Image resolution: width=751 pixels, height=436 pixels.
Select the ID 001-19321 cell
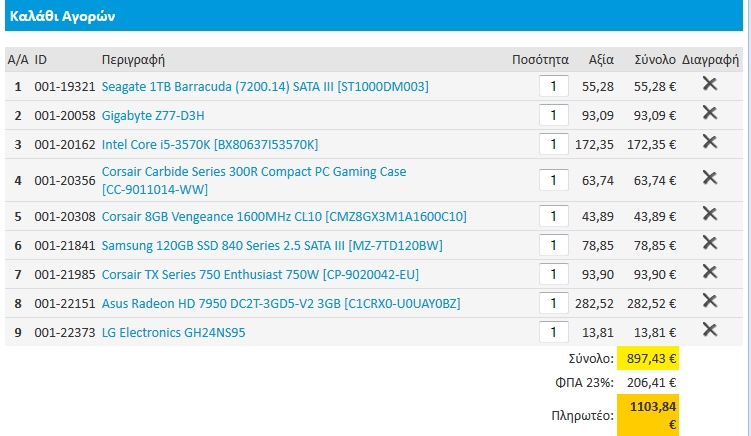(x=65, y=87)
